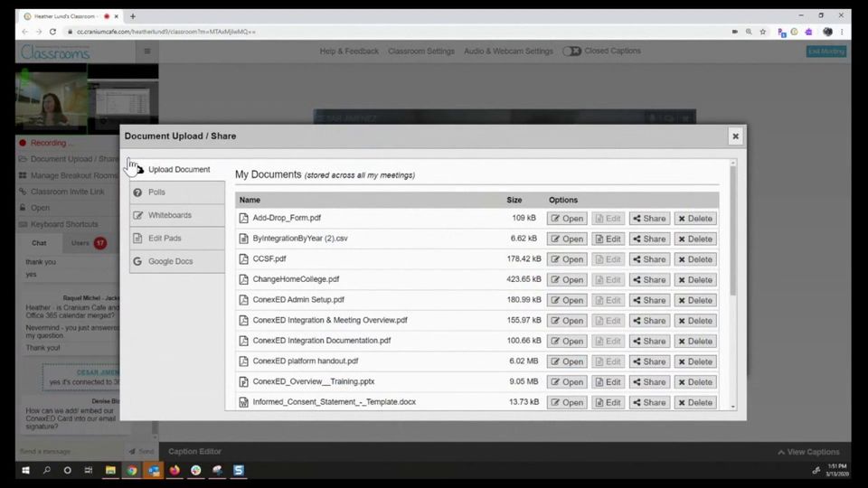Screen dimensions: 868x488
Task: Click the shared screen thumbnail
Action: (123, 101)
